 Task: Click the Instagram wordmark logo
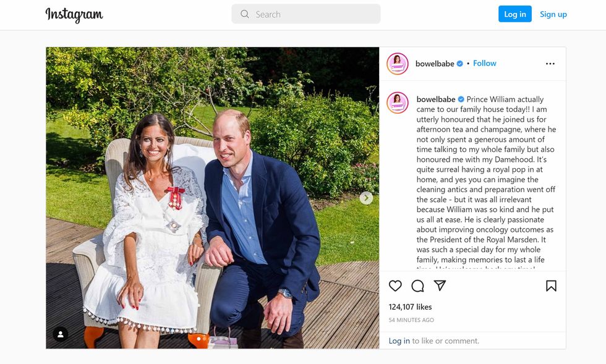point(74,13)
